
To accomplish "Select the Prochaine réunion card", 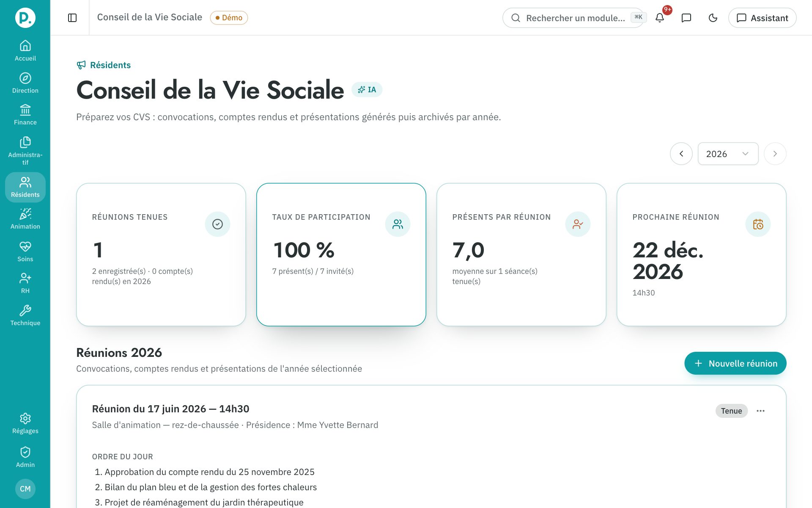I will point(701,254).
